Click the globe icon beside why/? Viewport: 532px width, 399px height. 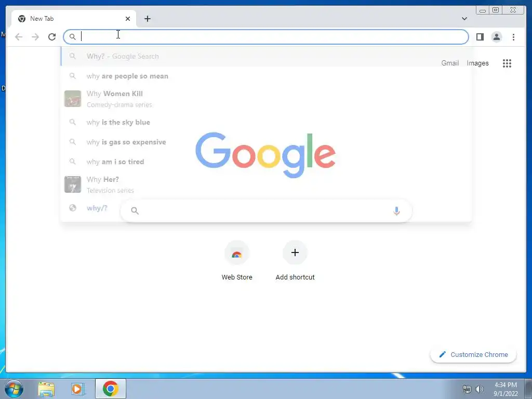click(x=73, y=208)
